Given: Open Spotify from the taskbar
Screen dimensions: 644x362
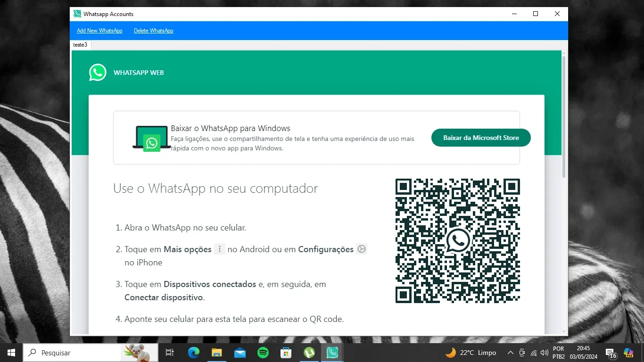Looking at the screenshot, I should (263, 353).
